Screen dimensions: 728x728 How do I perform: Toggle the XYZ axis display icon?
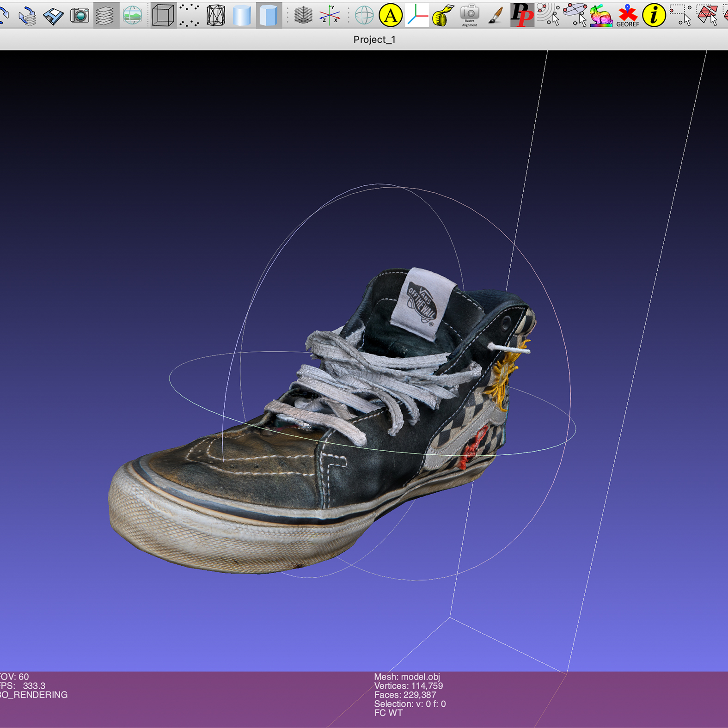pyautogui.click(x=330, y=15)
